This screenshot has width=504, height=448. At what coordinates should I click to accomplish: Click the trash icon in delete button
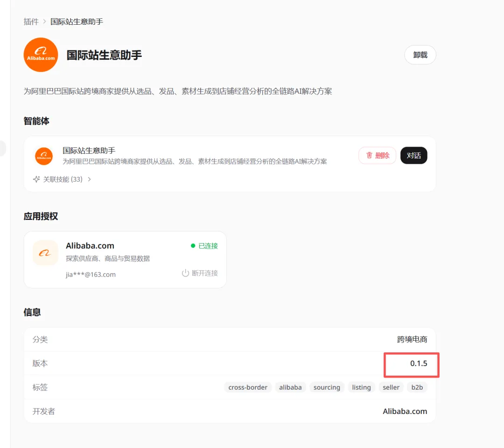pos(369,155)
